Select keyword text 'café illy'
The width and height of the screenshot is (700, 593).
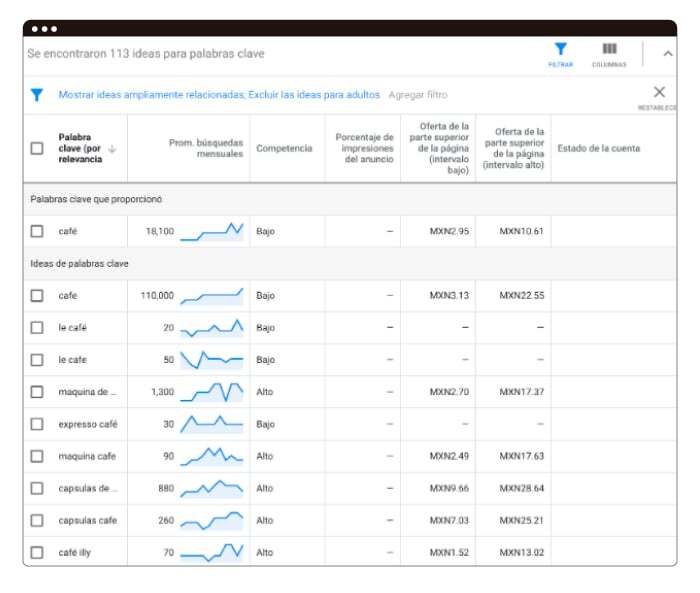click(x=75, y=552)
